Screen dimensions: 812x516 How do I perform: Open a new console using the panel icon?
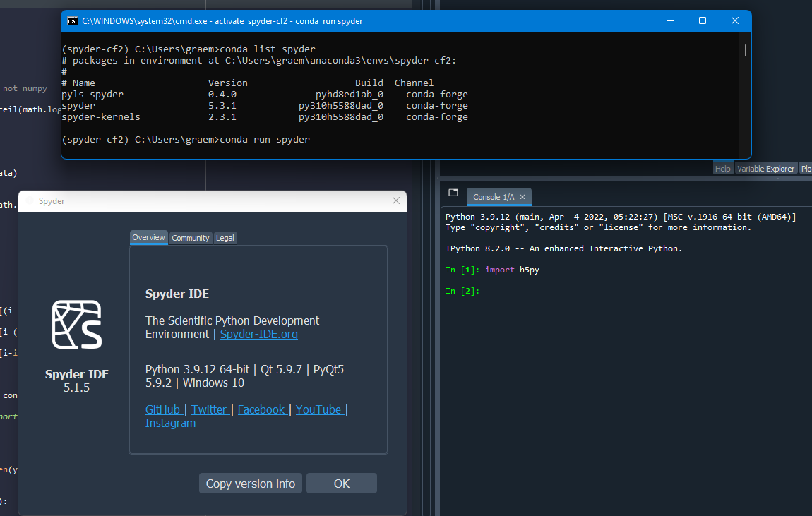[453, 192]
